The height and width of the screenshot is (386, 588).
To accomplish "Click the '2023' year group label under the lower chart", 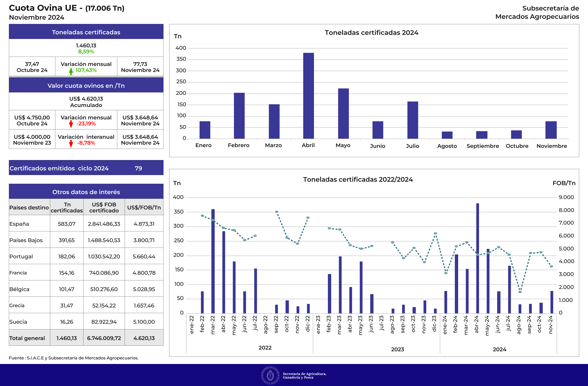I will 397,349.
